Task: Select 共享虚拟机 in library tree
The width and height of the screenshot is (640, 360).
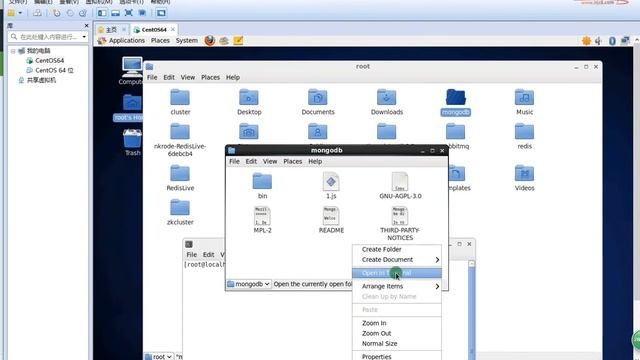Action: point(37,80)
